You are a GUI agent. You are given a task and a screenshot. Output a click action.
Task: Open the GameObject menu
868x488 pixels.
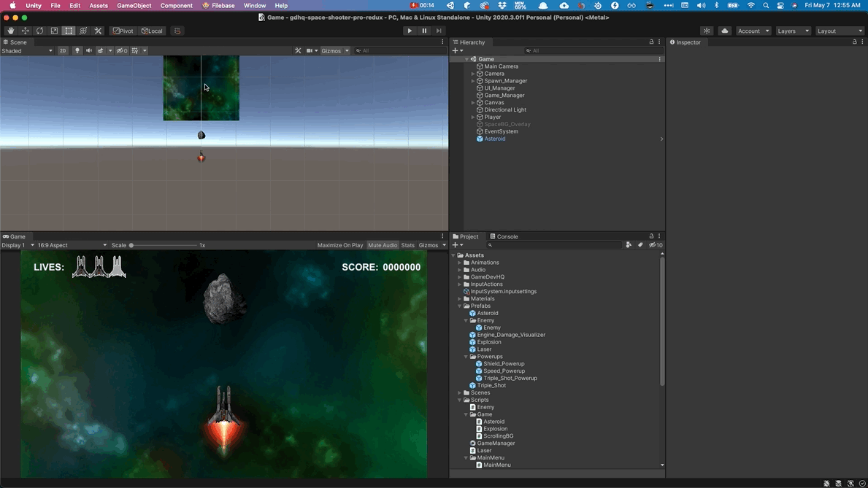(x=134, y=6)
